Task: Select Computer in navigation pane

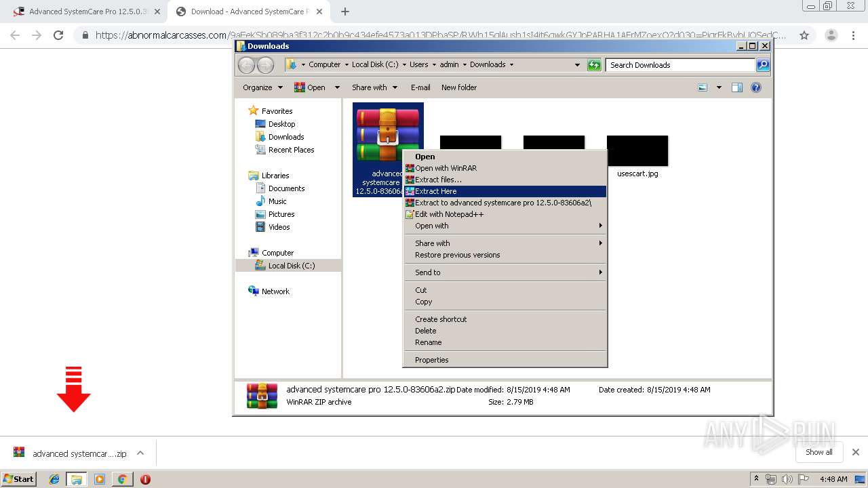Action: 277,253
